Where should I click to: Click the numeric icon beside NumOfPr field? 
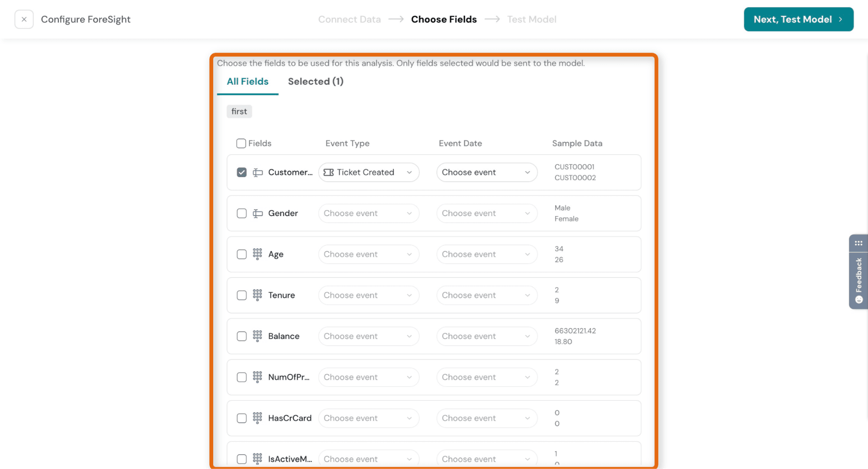[x=257, y=377]
